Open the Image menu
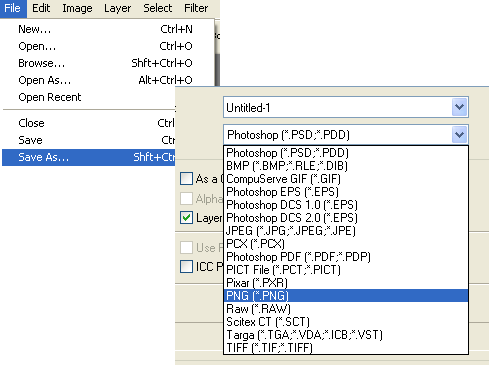 (x=77, y=8)
